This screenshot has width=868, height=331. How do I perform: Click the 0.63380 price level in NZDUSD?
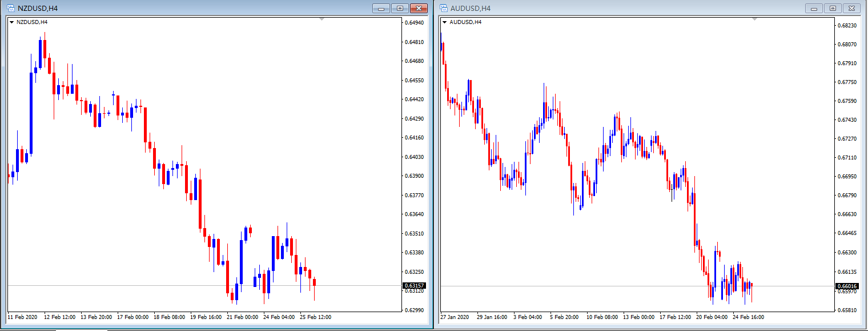click(x=414, y=253)
